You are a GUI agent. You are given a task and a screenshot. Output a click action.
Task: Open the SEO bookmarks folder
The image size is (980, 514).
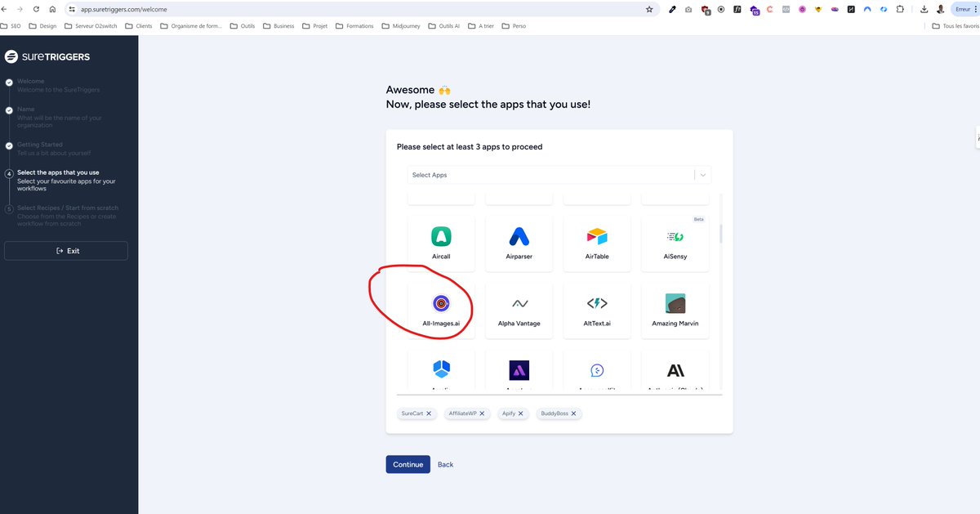(11, 26)
